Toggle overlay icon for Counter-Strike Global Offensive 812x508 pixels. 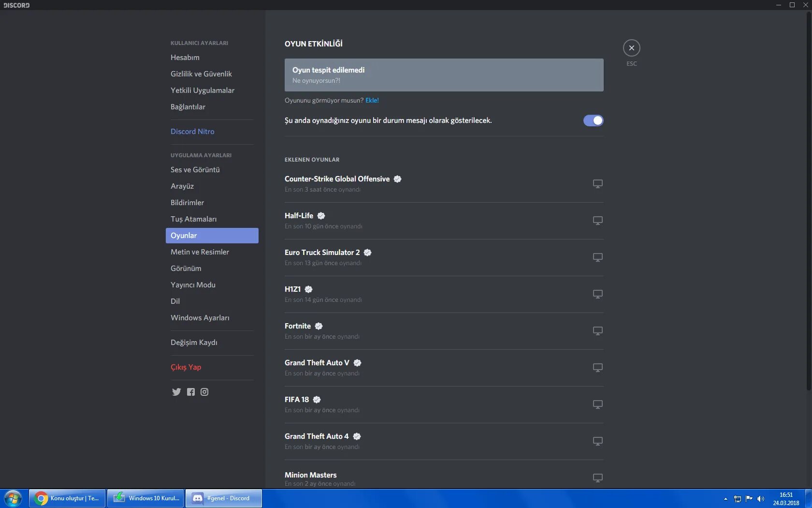598,184
